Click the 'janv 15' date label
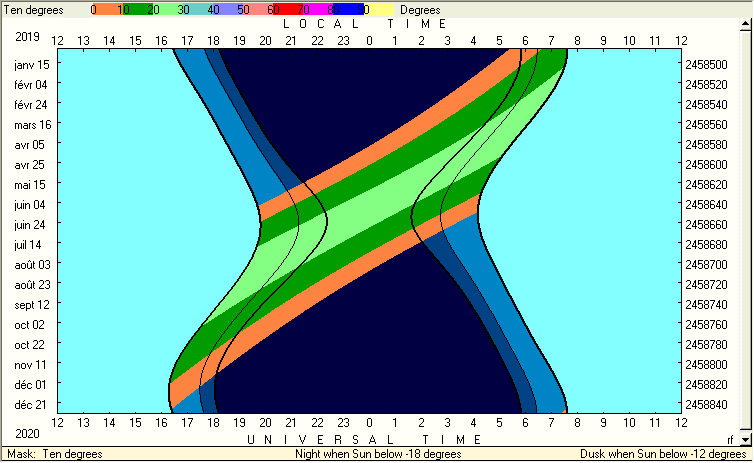The width and height of the screenshot is (754, 463). click(x=32, y=64)
